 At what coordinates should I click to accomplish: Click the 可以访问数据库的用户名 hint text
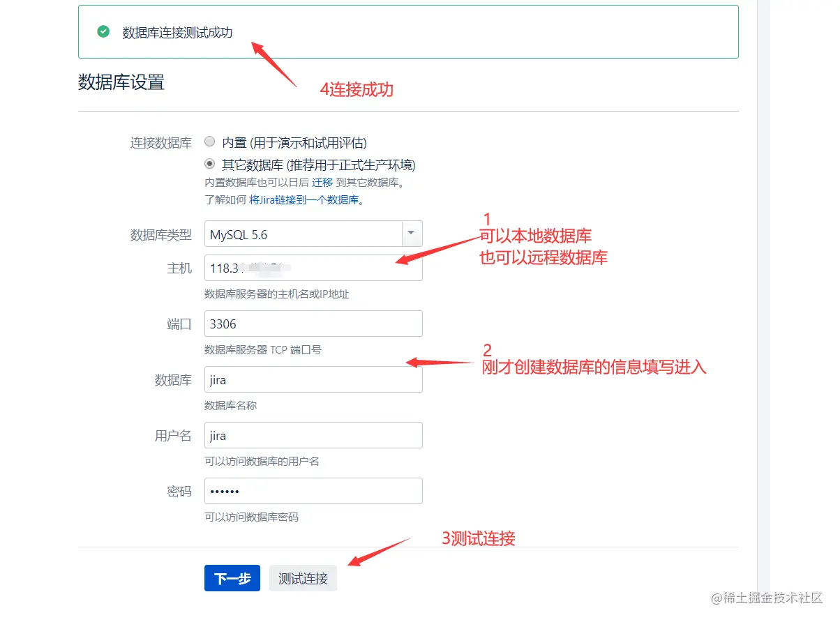pos(262,462)
